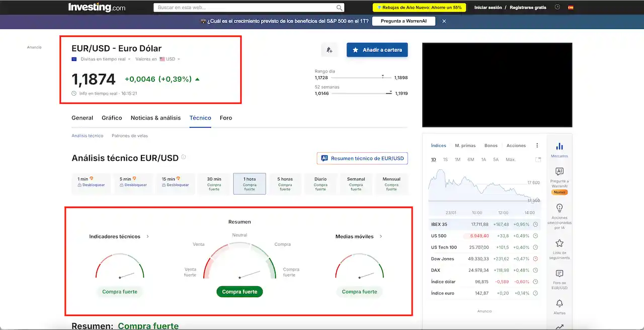Click the Análisis técnico subtab link

[x=88, y=136]
